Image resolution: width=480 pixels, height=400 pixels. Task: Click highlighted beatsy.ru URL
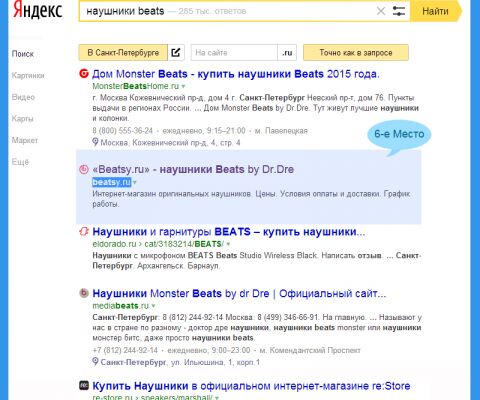(x=112, y=182)
